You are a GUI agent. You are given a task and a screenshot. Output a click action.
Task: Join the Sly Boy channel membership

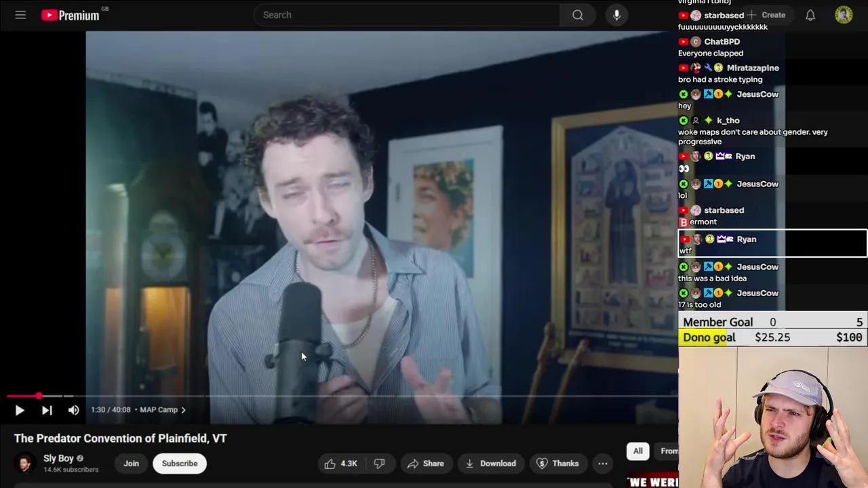click(x=131, y=464)
